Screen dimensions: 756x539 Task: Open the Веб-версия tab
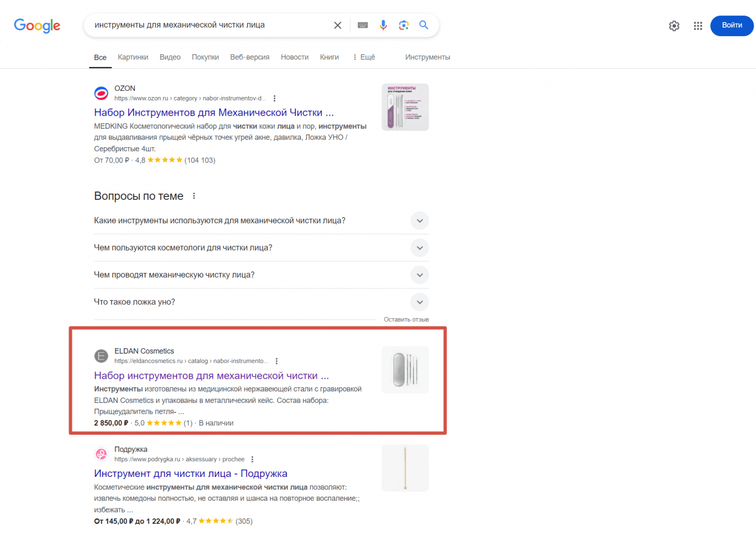coord(249,57)
